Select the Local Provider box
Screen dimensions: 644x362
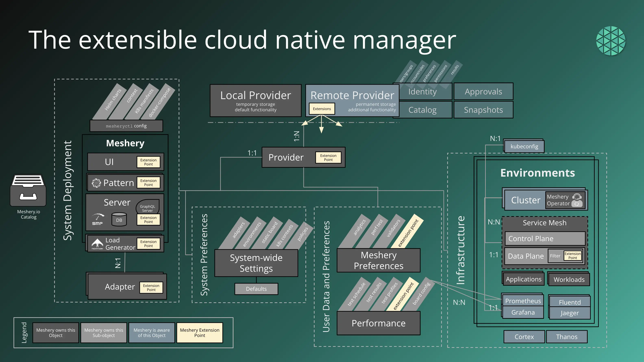(256, 101)
